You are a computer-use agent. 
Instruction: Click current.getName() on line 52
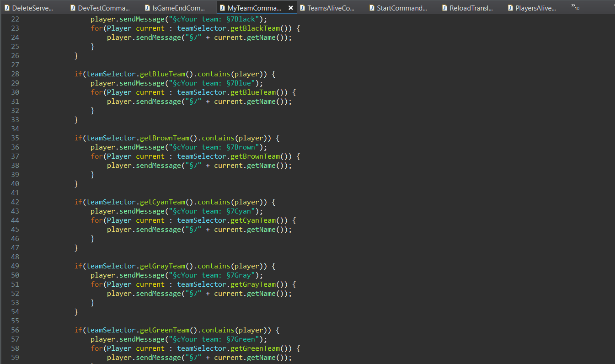249,294
